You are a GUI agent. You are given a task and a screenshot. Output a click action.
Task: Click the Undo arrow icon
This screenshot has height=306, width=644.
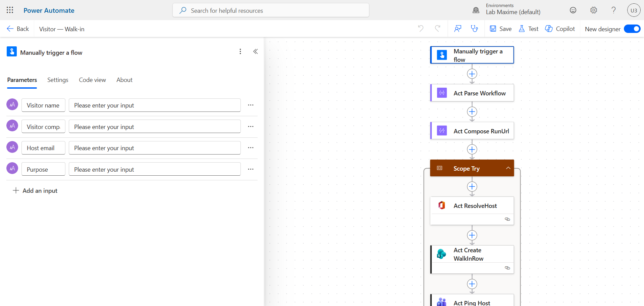coord(421,29)
